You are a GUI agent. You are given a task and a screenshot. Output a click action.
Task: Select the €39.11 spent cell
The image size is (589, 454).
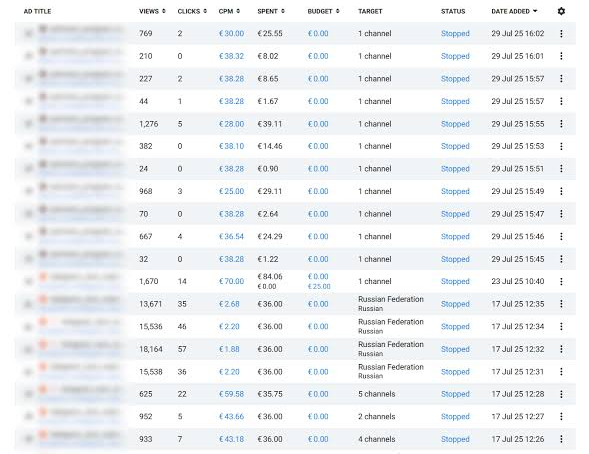[x=270, y=124]
